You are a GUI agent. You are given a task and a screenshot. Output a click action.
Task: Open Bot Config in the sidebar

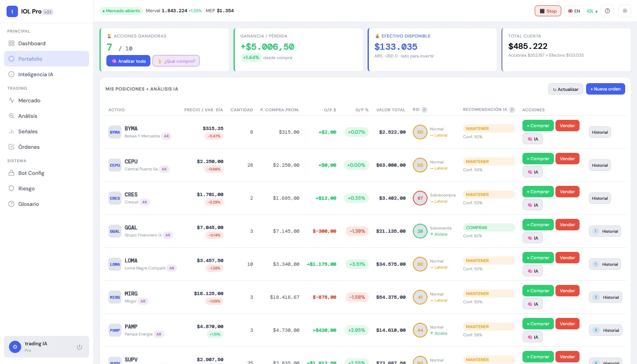click(31, 173)
